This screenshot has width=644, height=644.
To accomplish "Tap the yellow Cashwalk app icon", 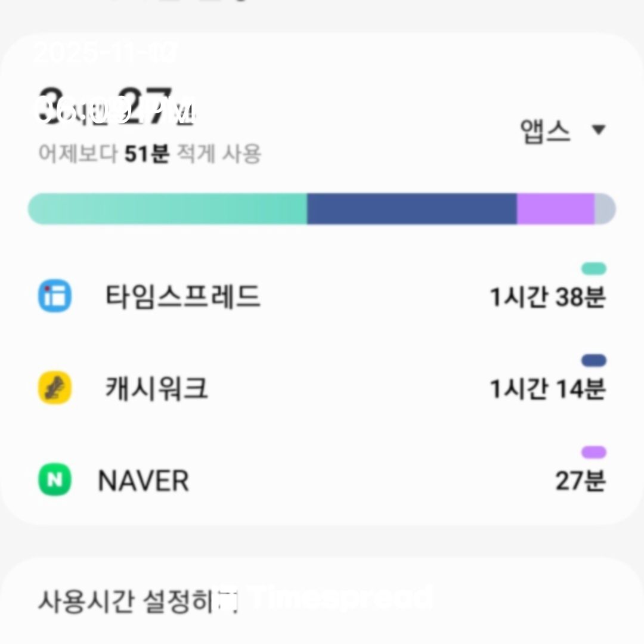I will point(55,388).
